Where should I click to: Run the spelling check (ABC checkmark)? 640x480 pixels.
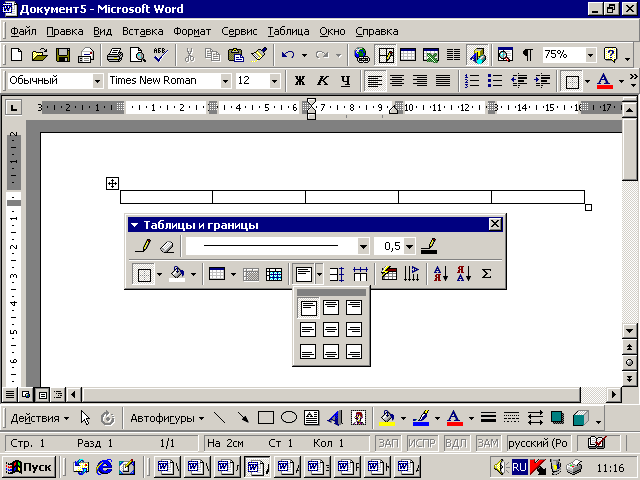(x=160, y=55)
